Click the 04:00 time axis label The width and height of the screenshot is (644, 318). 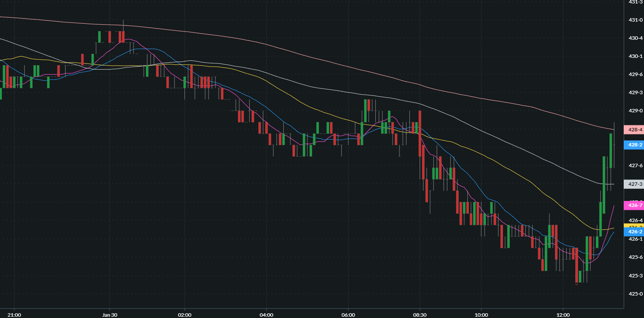[266, 315]
